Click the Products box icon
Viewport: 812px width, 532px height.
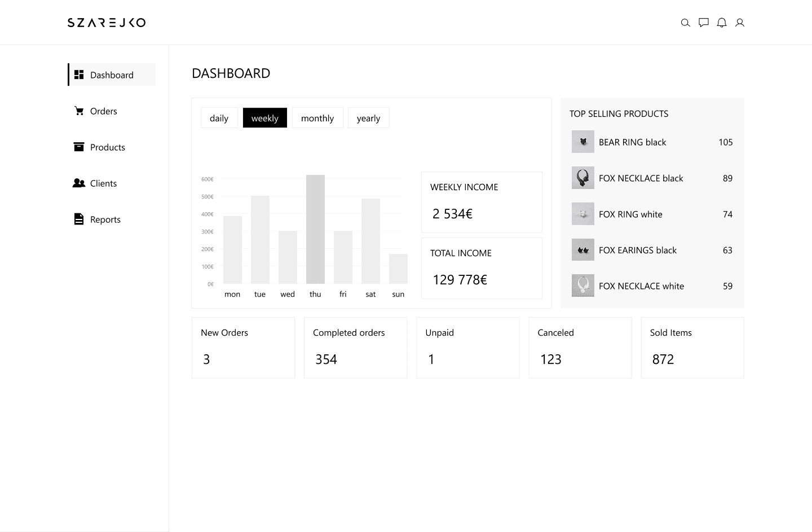click(x=79, y=147)
